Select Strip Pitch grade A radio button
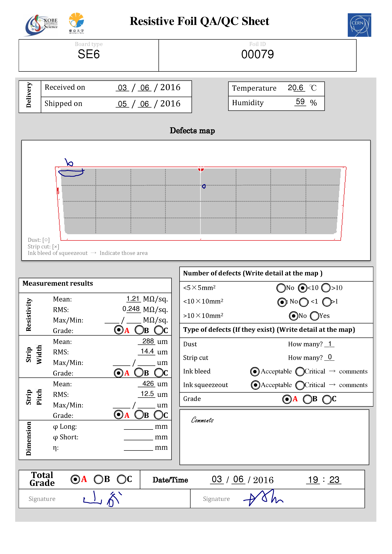The image size is (392, 554). click(x=119, y=415)
